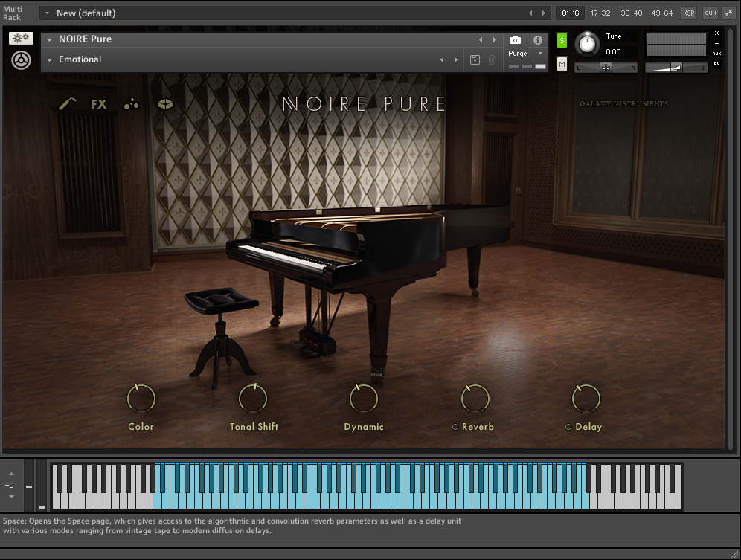Toggle the Delay on/off circle
The height and width of the screenshot is (560, 741).
568,427
